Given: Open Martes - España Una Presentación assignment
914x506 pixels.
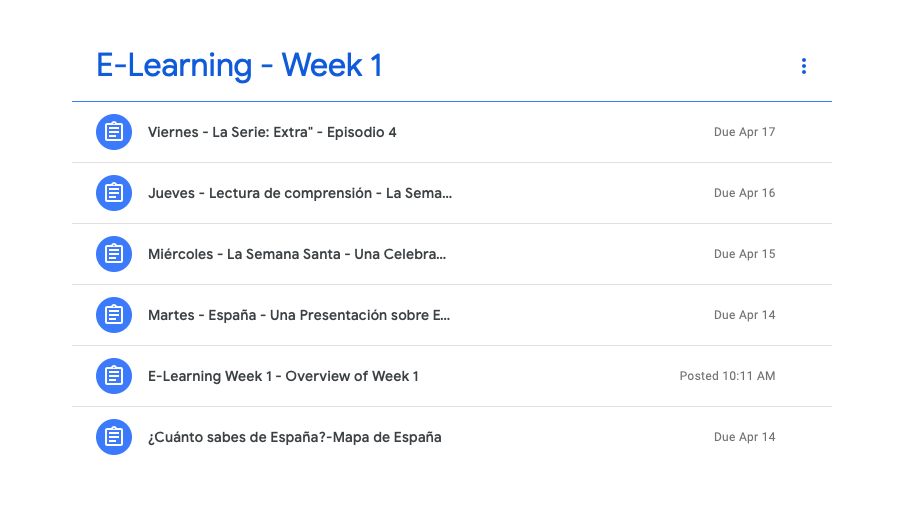Looking at the screenshot, I should 299,315.
